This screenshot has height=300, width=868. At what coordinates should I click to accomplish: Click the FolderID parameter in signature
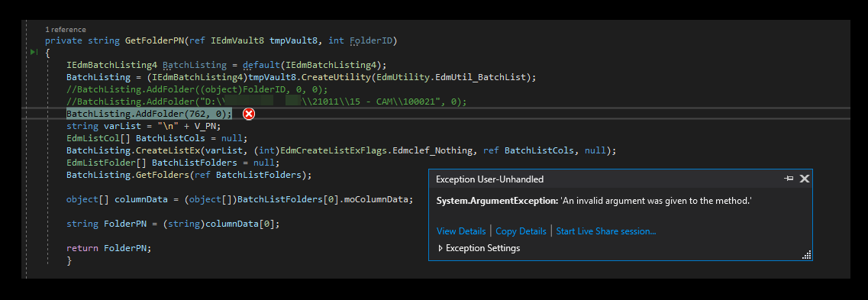pyautogui.click(x=371, y=41)
